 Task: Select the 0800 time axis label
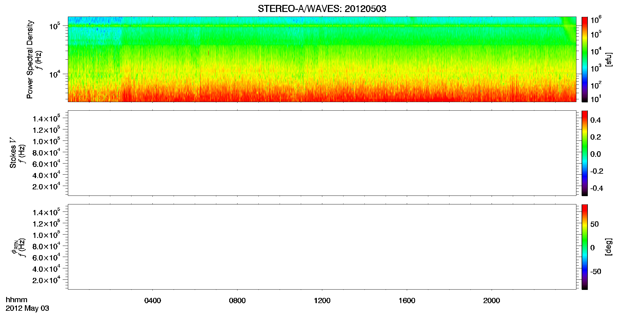[x=237, y=301]
